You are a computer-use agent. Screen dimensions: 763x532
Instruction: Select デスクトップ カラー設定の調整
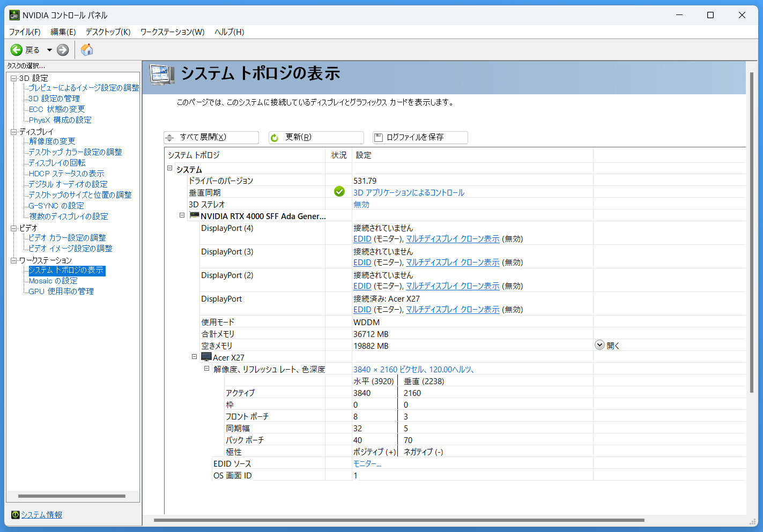(x=75, y=152)
